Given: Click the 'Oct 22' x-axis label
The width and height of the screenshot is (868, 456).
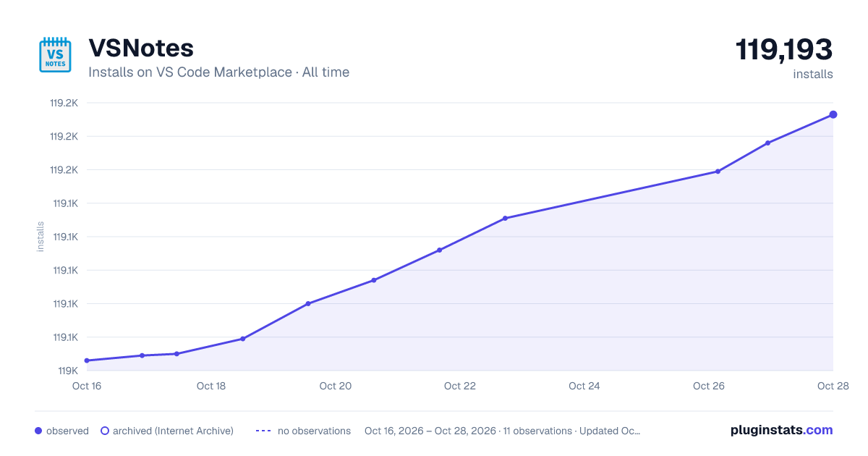Looking at the screenshot, I should [460, 386].
